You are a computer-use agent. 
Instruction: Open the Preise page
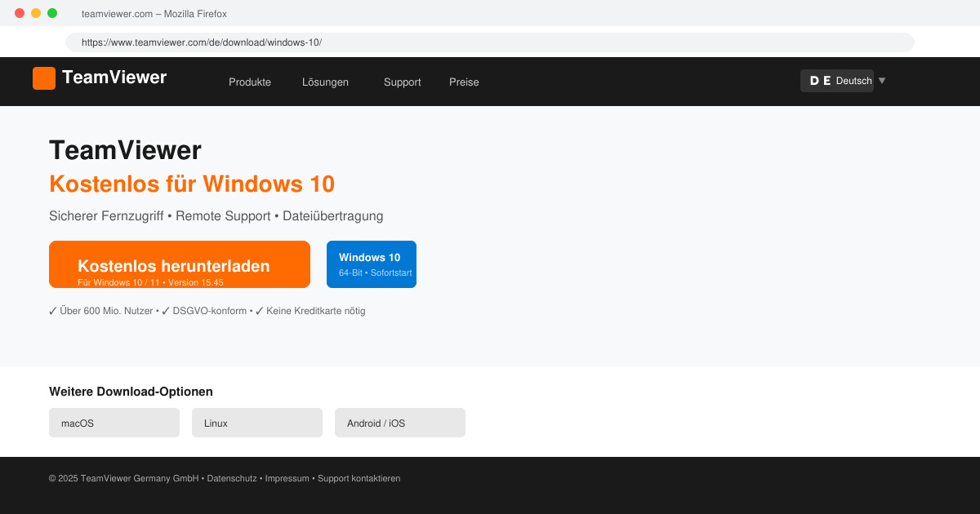464,82
